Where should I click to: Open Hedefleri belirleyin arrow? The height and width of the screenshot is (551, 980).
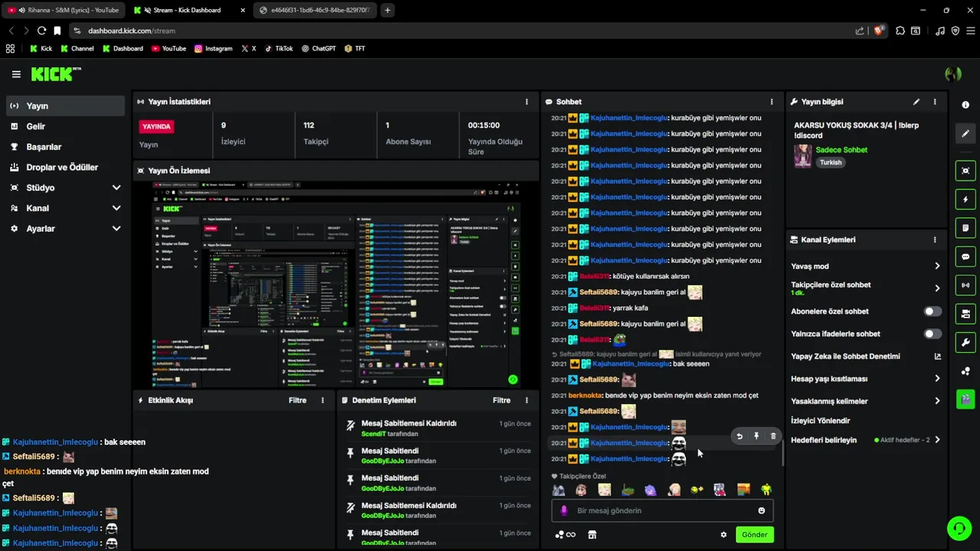point(937,440)
